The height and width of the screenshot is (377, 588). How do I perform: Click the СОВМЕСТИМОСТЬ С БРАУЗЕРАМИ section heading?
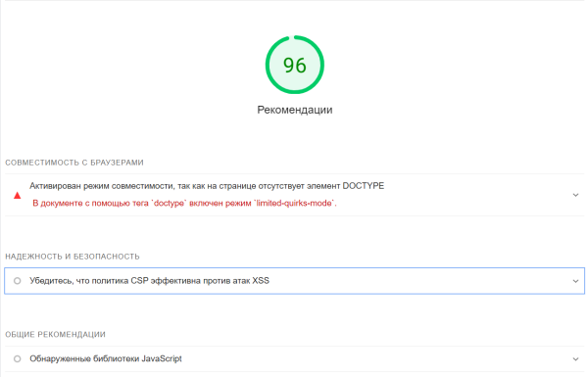point(74,163)
